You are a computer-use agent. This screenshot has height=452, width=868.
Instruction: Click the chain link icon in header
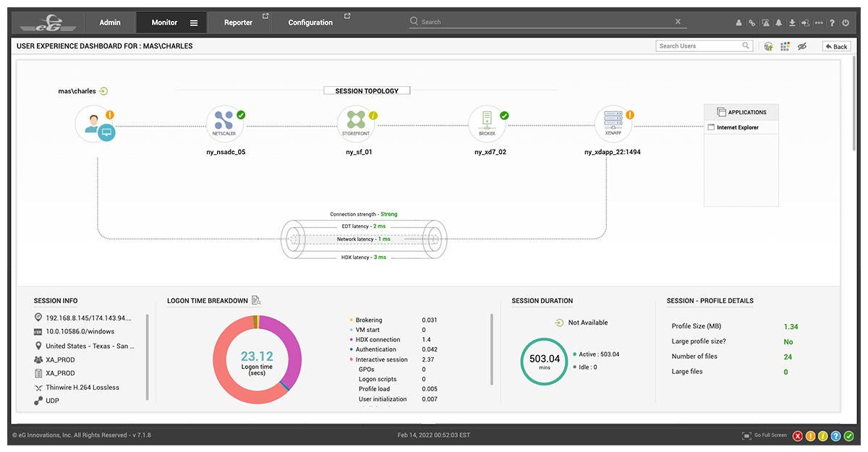point(752,22)
